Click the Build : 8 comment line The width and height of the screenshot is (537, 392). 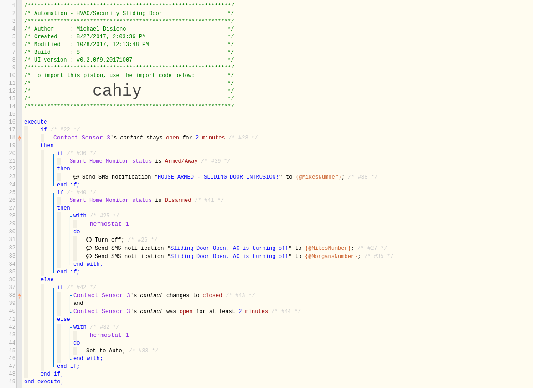point(129,53)
